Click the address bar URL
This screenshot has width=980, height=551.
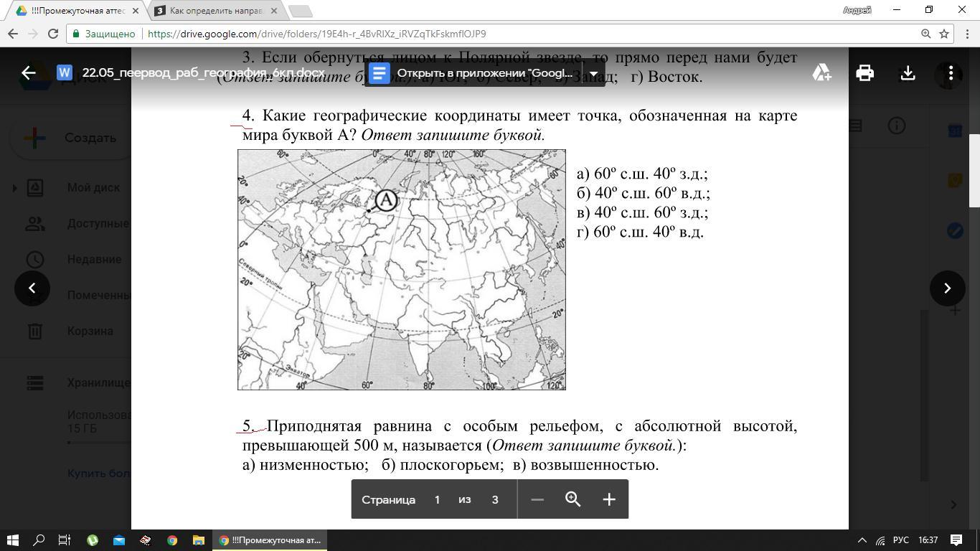(317, 34)
